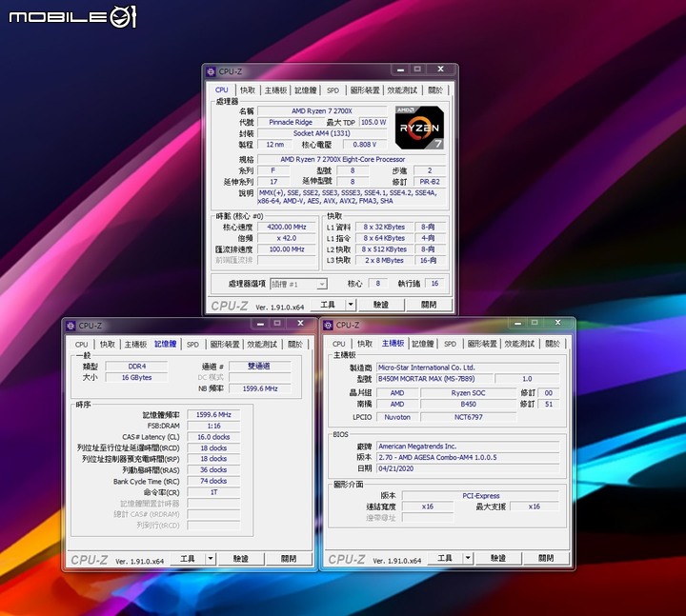Open the 圖形裝置 tab in the memory window
Screen dimensions: 686x616
point(225,345)
